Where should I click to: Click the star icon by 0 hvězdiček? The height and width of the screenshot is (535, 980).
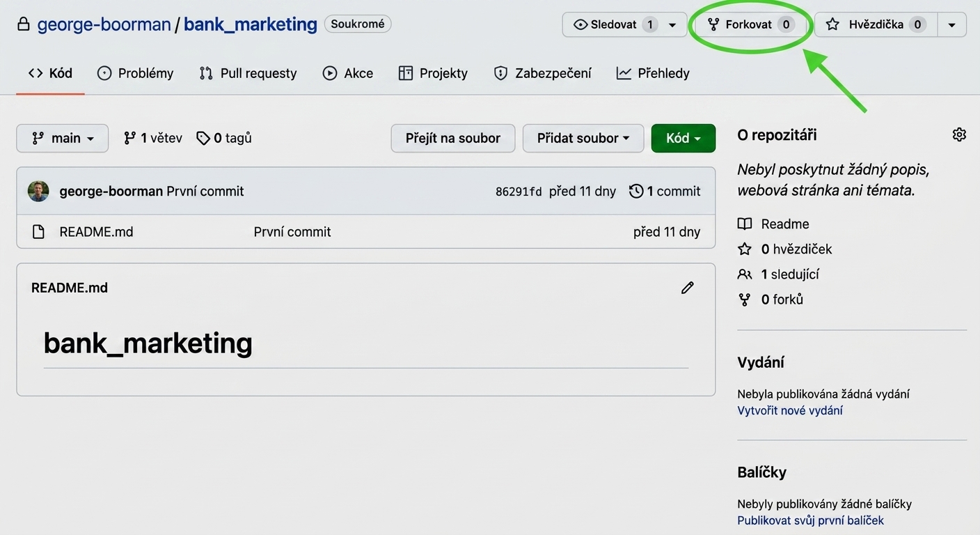pos(745,249)
